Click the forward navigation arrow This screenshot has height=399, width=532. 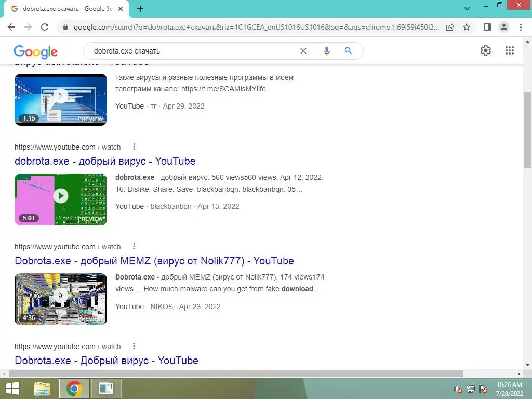[28, 27]
